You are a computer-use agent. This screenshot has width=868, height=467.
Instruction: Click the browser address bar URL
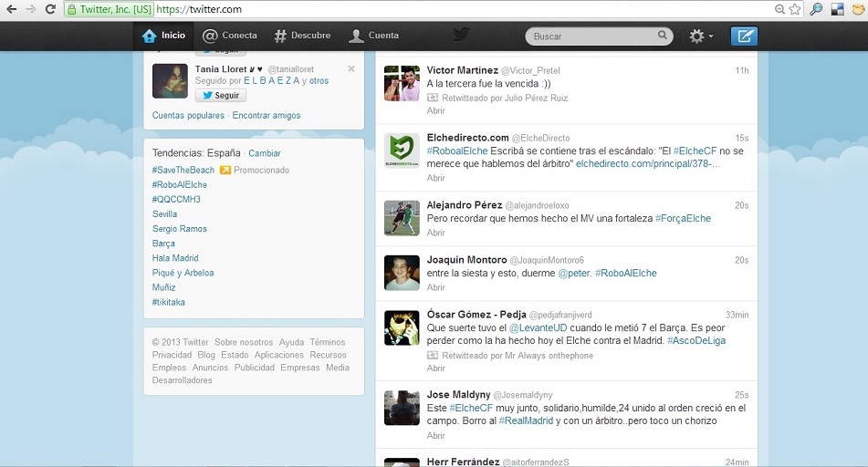point(199,9)
